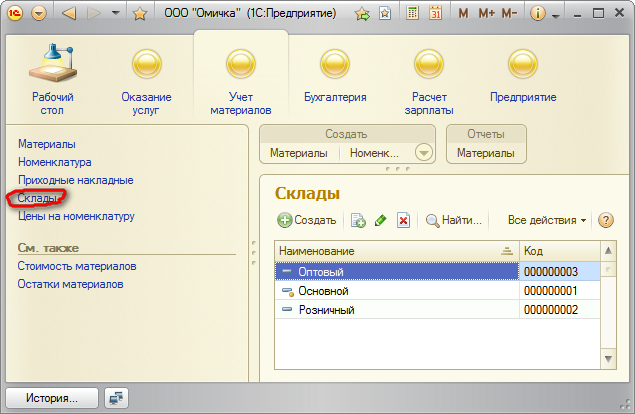The width and height of the screenshot is (635, 414).
Task: Open Цены на номенклатуру link
Action: (x=76, y=216)
